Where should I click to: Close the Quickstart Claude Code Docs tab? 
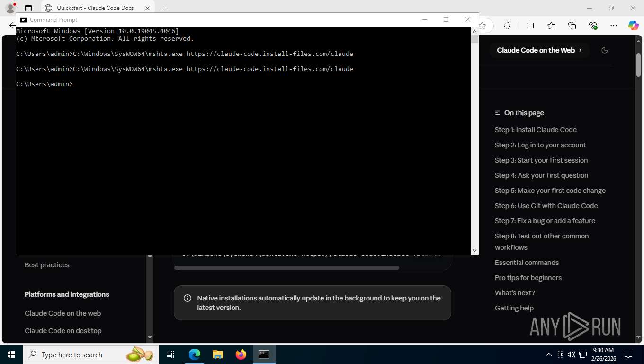coord(147,8)
